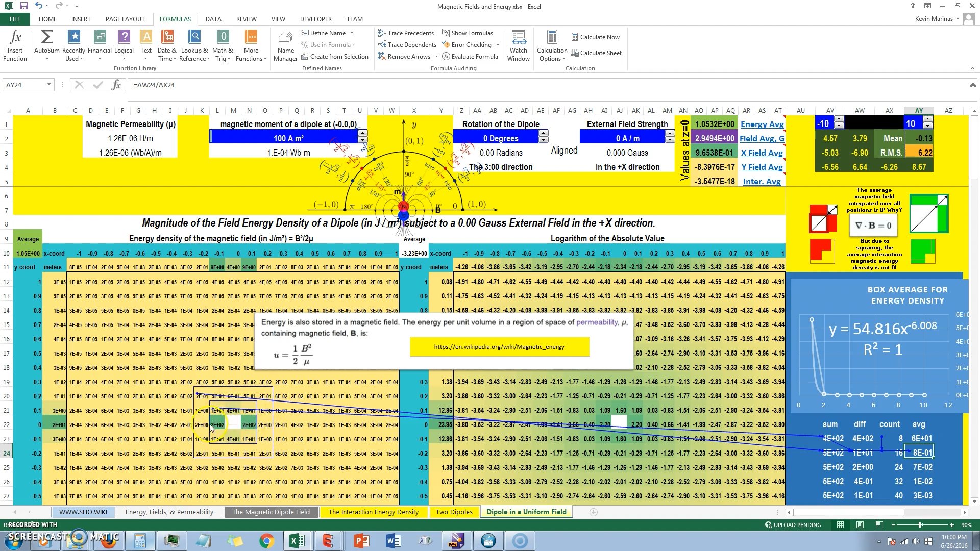Toggle Show Formulas
This screenshot has height=551, width=980.
coord(467,33)
